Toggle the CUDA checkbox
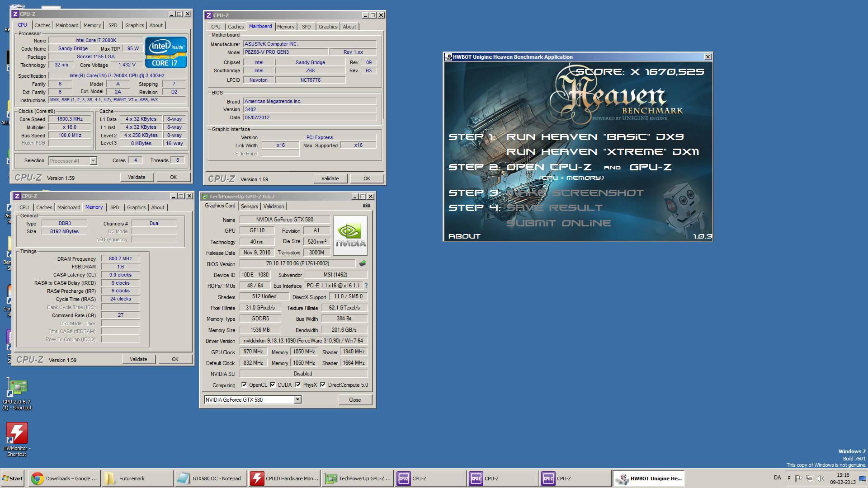Viewport: 868px width, 488px height. point(273,385)
